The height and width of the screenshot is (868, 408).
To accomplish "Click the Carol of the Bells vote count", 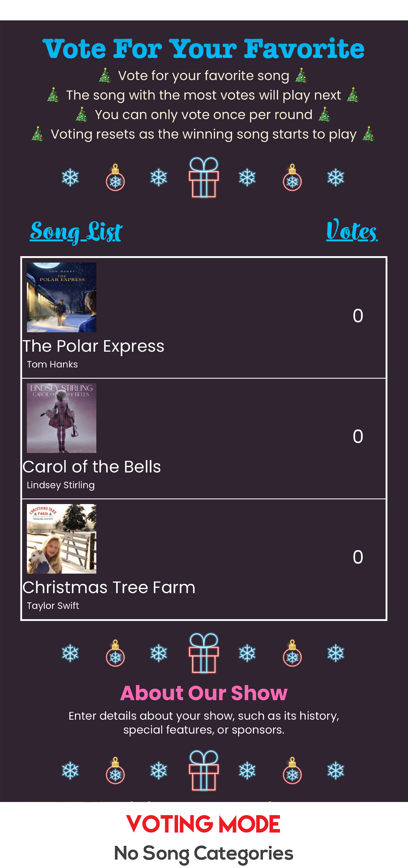I will tap(358, 436).
